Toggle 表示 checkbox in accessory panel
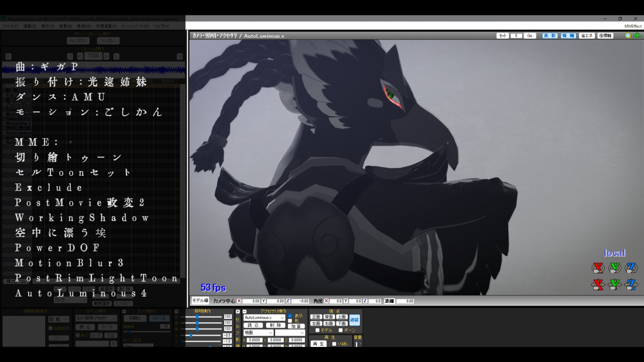This screenshot has height=362, width=644. 290,316
